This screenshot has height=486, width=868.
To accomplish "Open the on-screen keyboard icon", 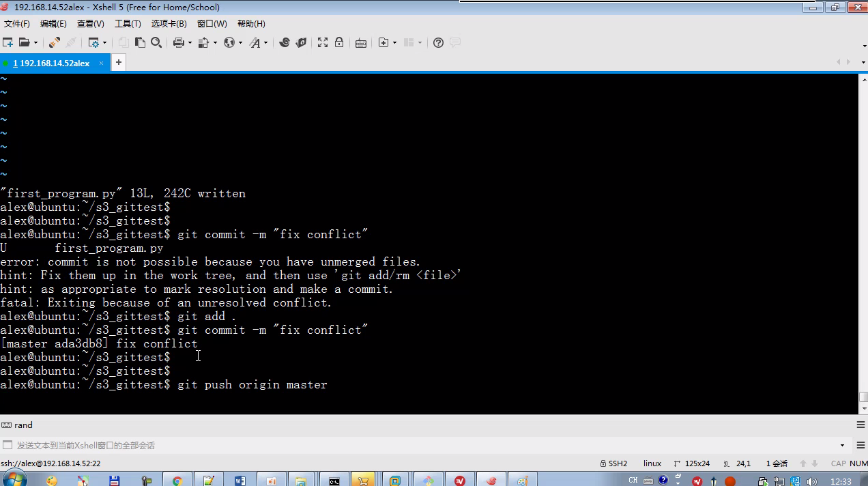I will pos(361,42).
